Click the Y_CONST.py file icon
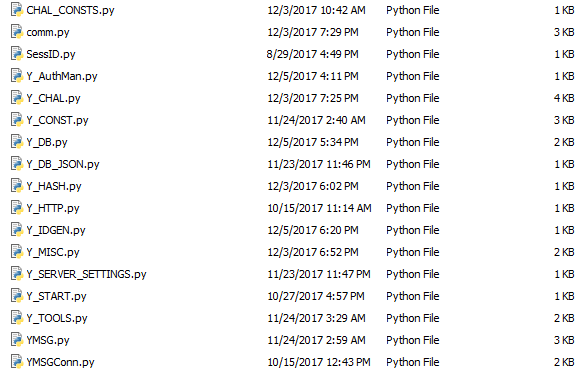 click(x=17, y=120)
